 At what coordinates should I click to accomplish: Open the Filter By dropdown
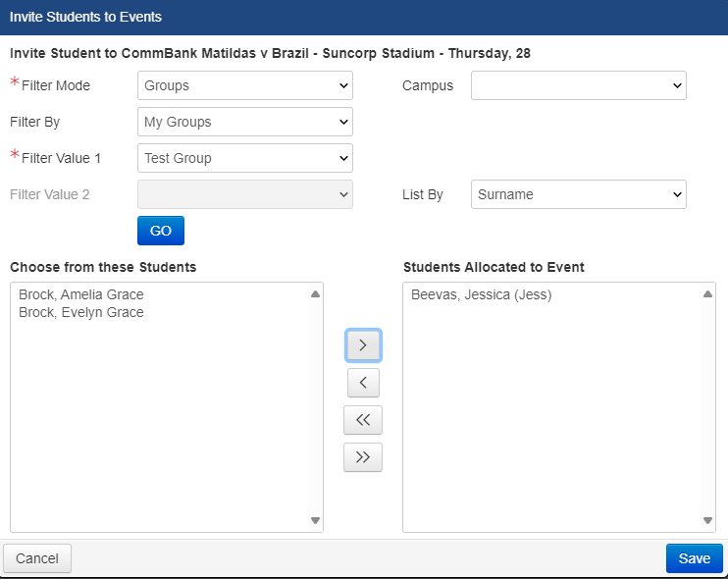click(245, 122)
